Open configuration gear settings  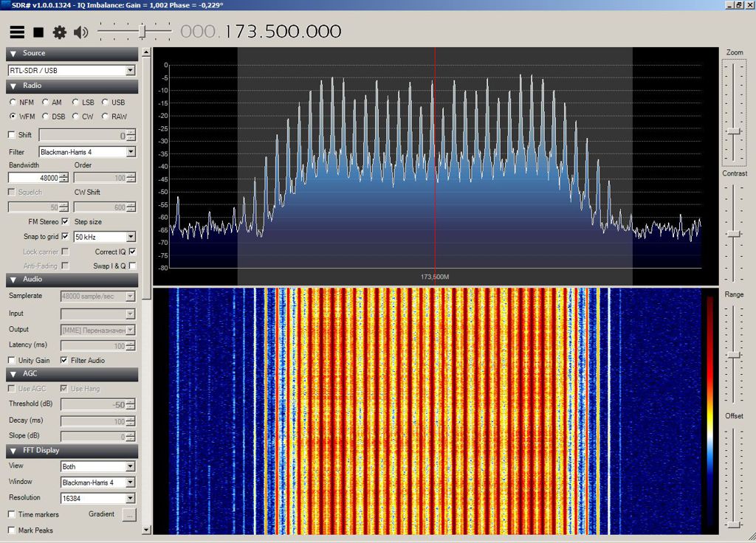(60, 32)
